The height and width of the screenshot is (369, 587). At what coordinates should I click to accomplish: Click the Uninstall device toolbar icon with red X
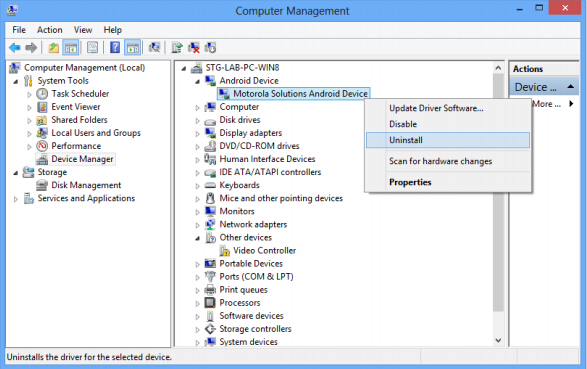point(194,48)
